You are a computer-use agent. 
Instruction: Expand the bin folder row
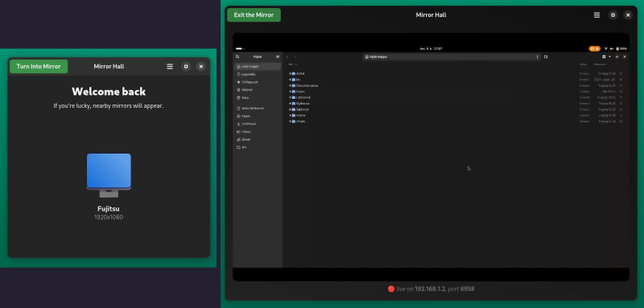pos(290,80)
